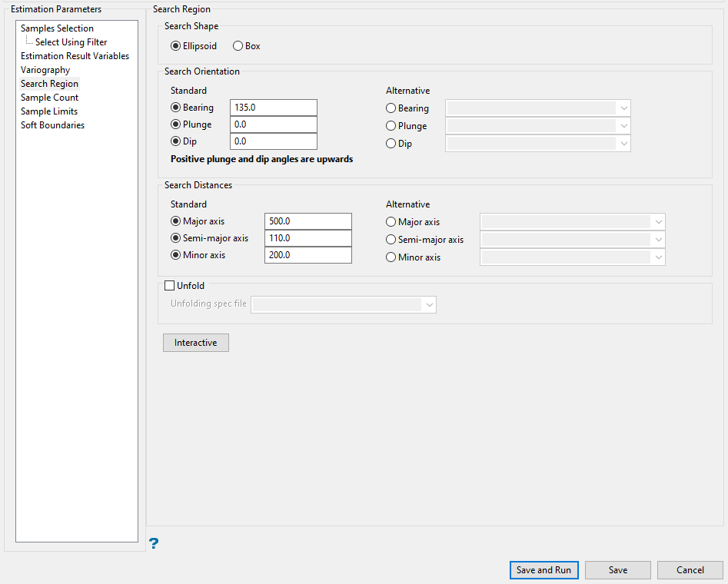Edit the Standard Dip value field
The height and width of the screenshot is (584, 728).
(274, 141)
